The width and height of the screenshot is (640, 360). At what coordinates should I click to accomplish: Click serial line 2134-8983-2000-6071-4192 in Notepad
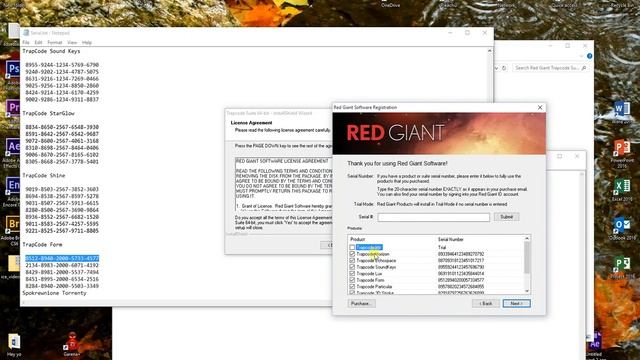pos(62,265)
